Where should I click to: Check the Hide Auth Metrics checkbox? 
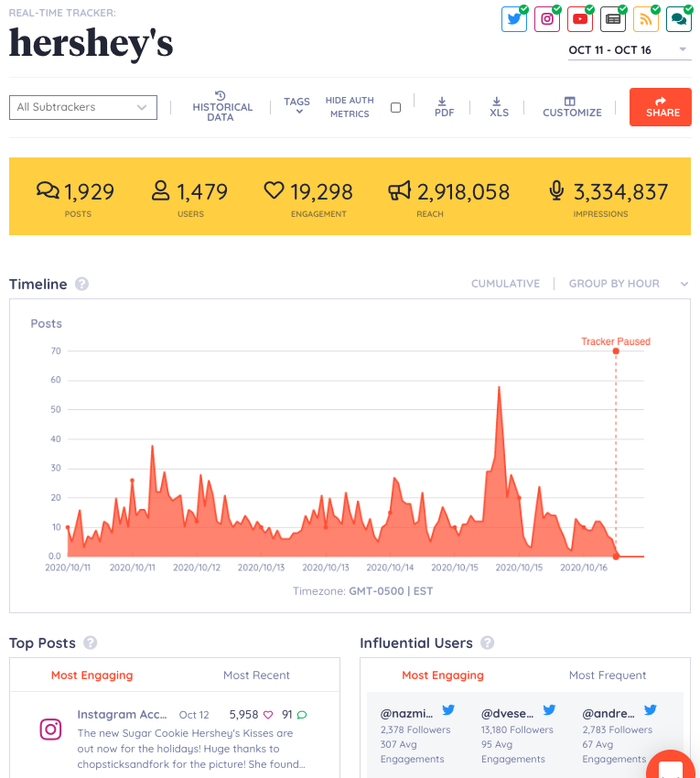pyautogui.click(x=395, y=107)
